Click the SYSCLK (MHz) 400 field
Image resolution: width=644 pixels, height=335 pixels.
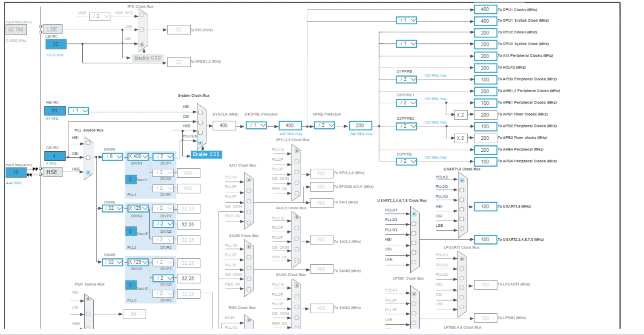tap(224, 126)
